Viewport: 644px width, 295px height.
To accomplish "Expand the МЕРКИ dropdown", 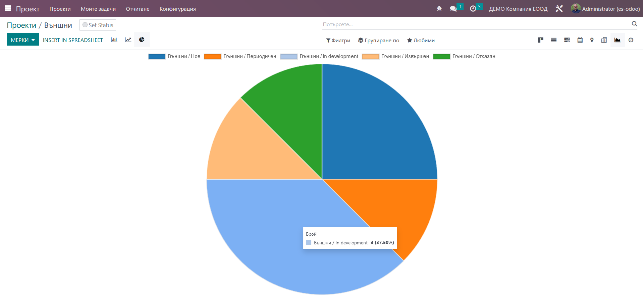I will click(x=23, y=40).
